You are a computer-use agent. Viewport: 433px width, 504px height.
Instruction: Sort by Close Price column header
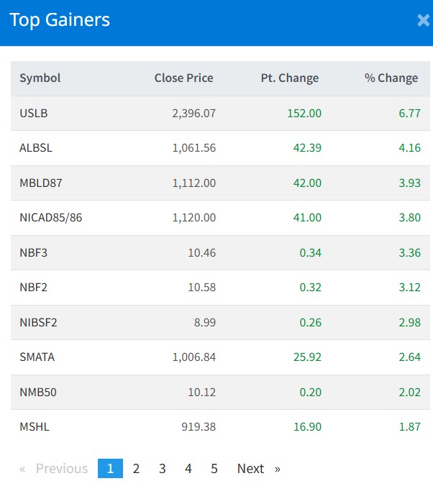[x=183, y=78]
